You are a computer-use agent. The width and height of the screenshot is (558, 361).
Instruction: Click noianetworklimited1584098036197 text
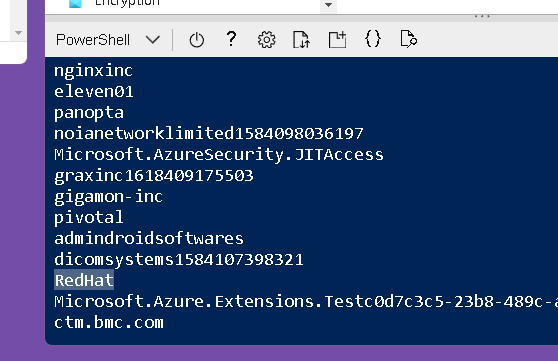(209, 134)
